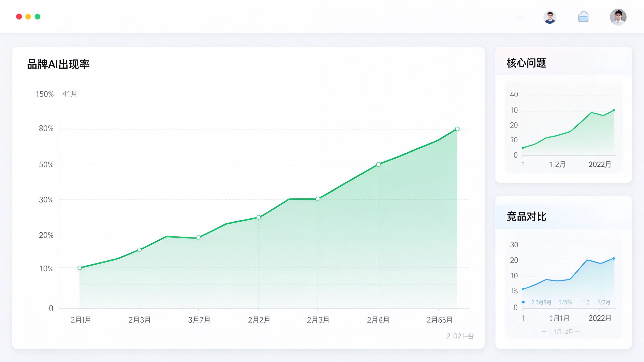The image size is (644, 362).
Task: Click last blue point in 竞品对比 chart
Action: pos(614,259)
